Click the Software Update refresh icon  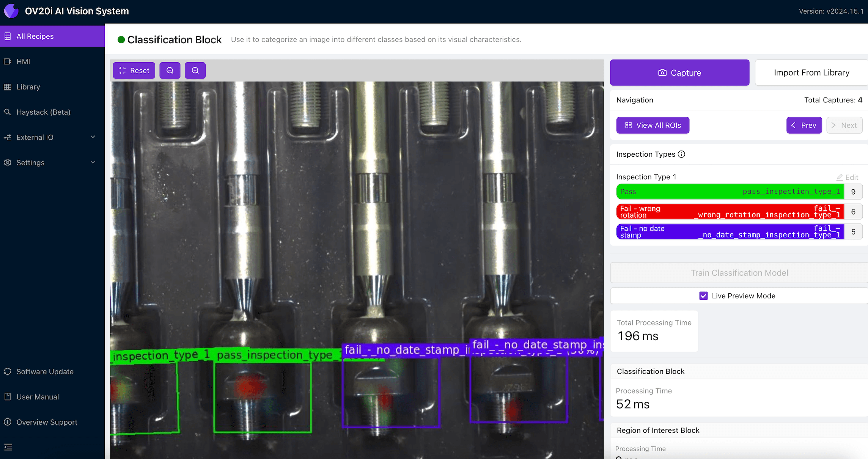(x=8, y=371)
